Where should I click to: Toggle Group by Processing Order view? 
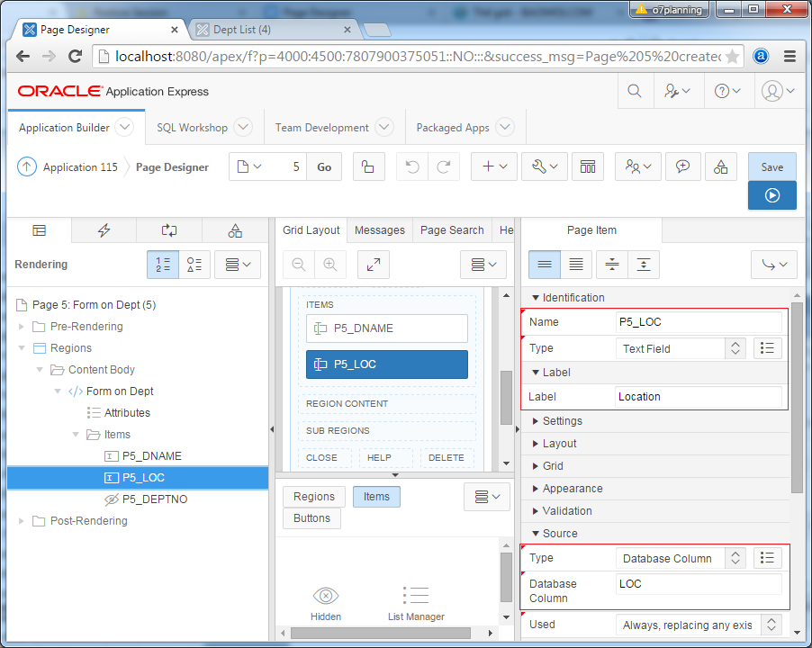tap(163, 265)
